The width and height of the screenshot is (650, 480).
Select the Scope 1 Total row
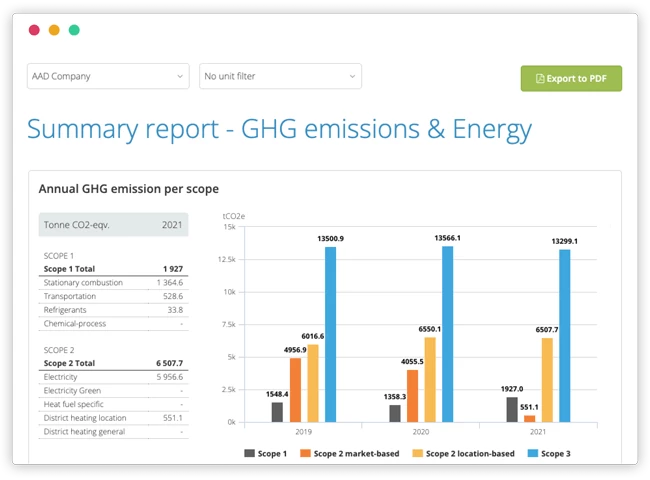(x=113, y=269)
